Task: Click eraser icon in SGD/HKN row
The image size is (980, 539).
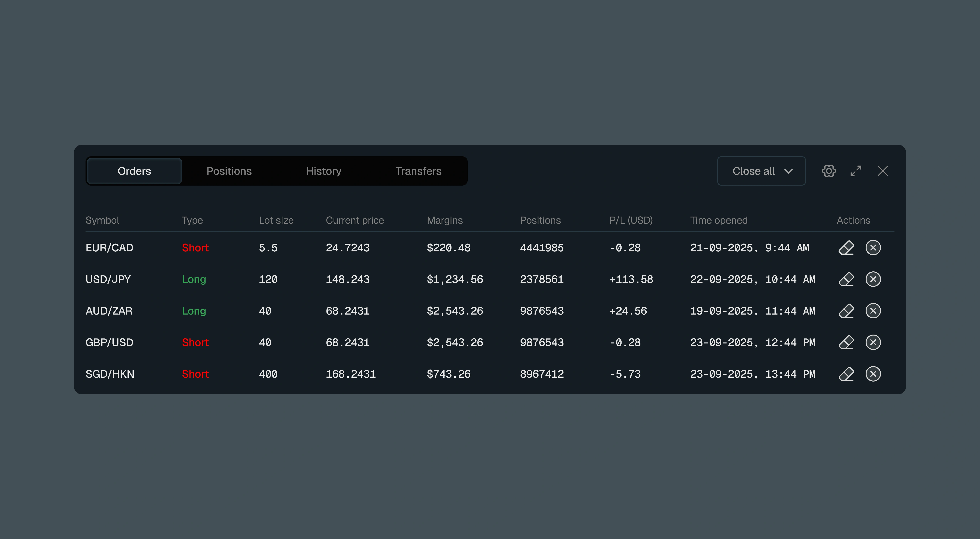Action: tap(846, 374)
